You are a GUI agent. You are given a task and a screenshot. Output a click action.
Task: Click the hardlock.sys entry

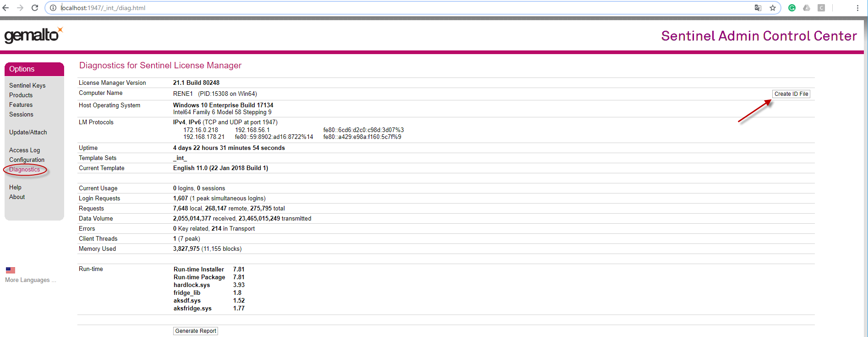click(191, 285)
